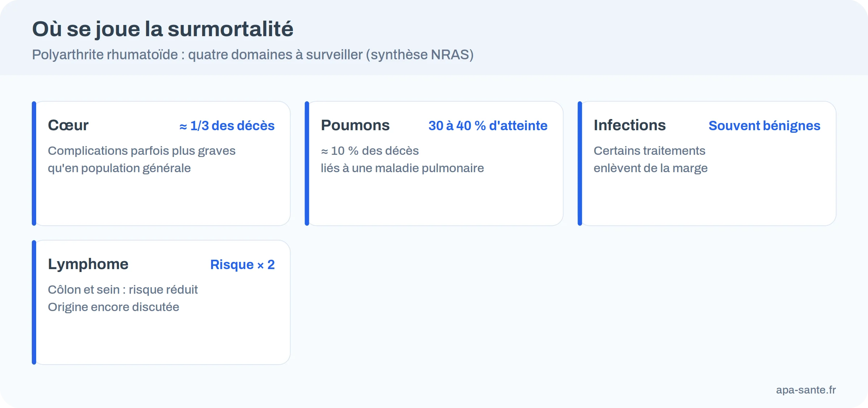Click the title 'Où se joue la surmortalité'

click(x=162, y=29)
